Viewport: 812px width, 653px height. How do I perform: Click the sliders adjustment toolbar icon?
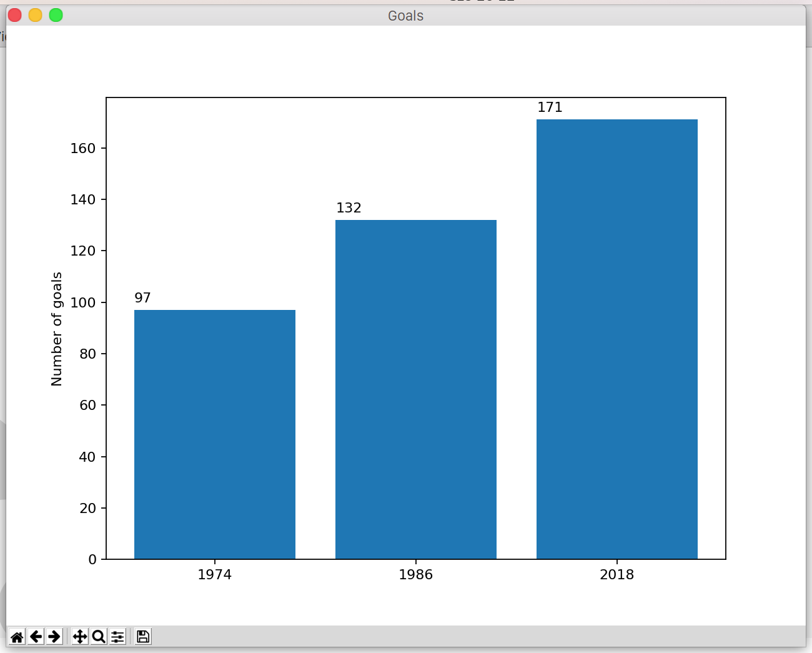click(x=118, y=636)
